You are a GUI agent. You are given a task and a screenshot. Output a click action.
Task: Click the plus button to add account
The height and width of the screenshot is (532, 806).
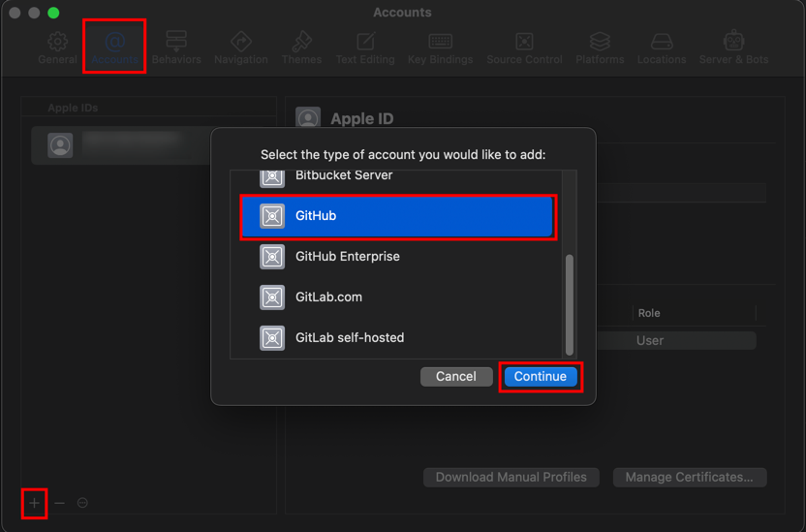pos(34,503)
